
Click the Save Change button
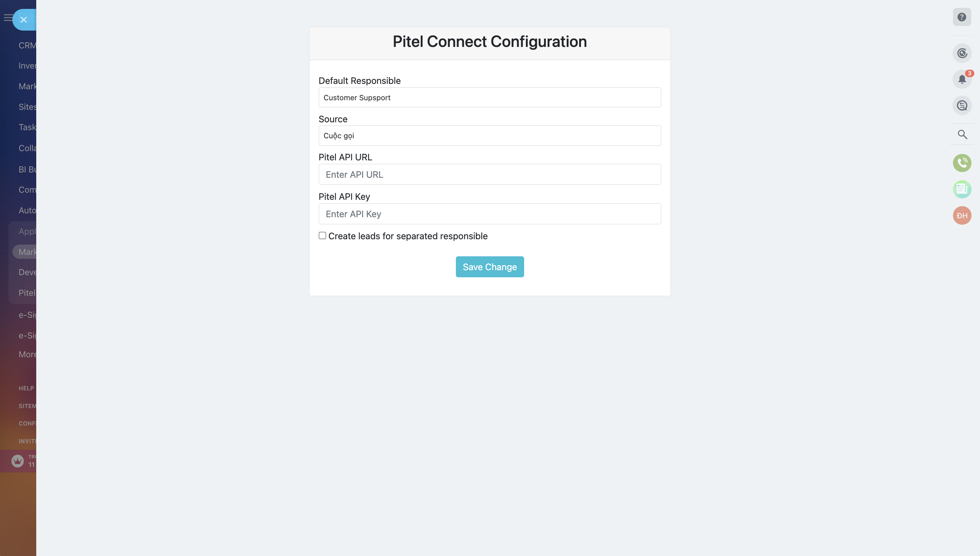coord(490,267)
